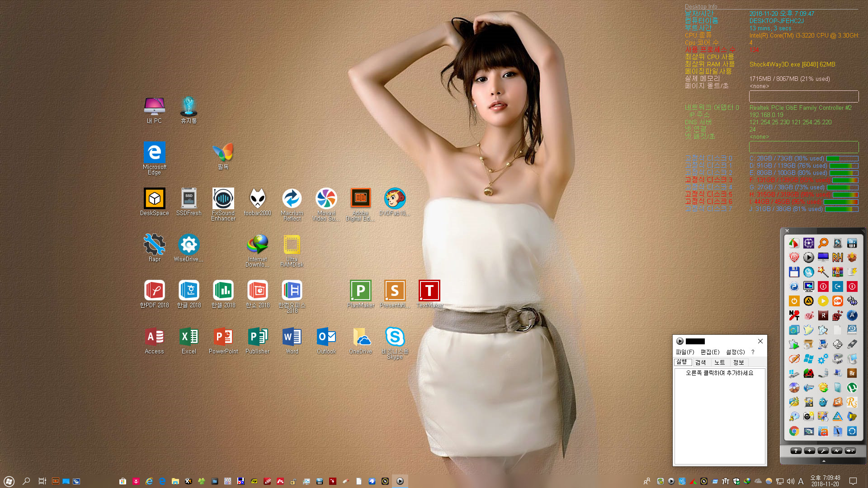Click RH icon in launcher panel
Viewport: 868px width, 488px height.
pyautogui.click(x=837, y=258)
